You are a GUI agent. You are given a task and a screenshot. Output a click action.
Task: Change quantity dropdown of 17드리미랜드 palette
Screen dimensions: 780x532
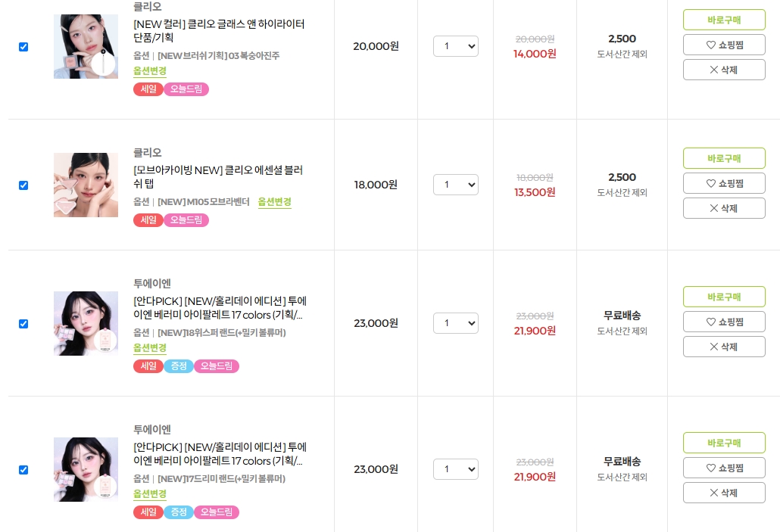(x=455, y=469)
